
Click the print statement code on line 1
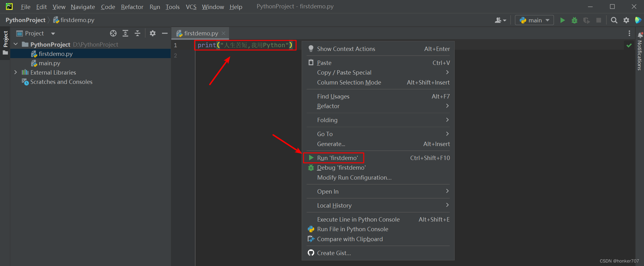[245, 45]
